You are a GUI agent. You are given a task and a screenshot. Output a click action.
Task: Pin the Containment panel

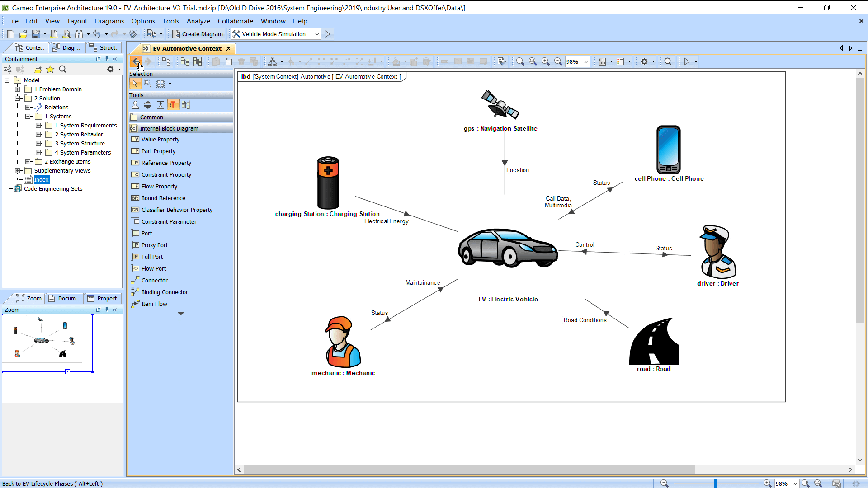[x=107, y=59]
